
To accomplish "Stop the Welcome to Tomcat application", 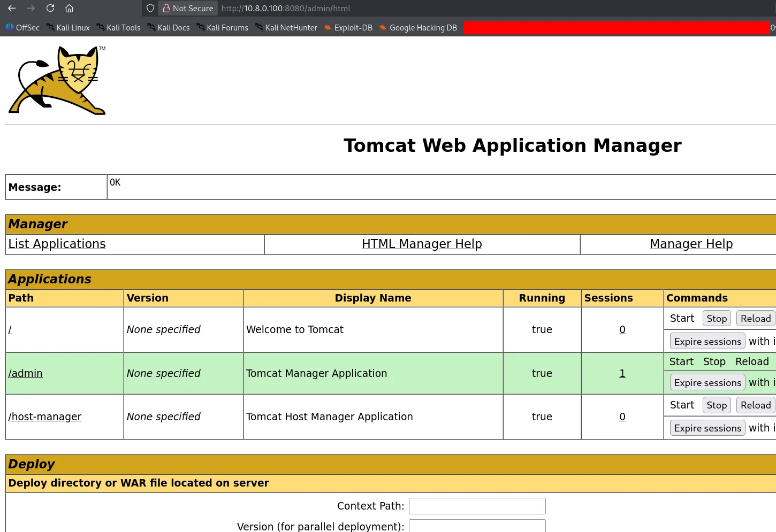I will pos(717,318).
